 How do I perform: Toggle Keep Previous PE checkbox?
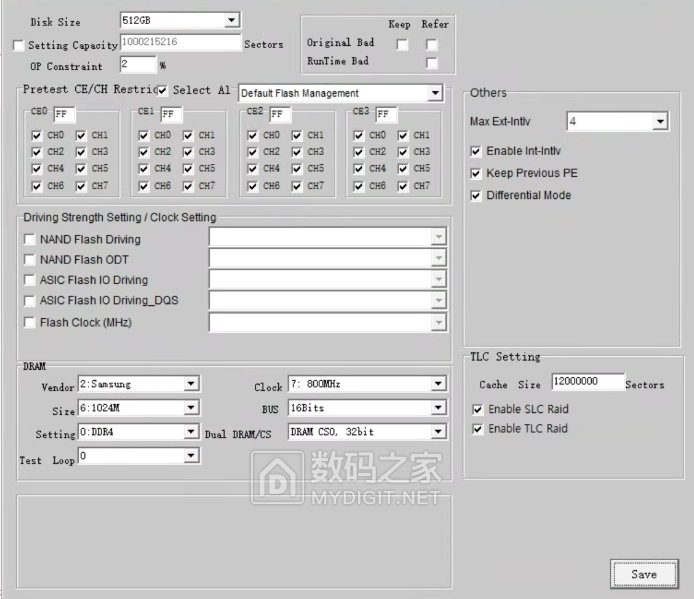(x=476, y=174)
